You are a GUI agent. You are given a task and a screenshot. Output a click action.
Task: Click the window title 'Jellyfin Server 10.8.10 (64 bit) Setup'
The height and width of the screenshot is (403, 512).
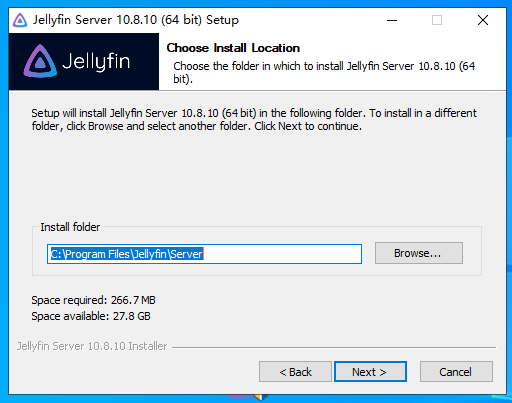click(x=136, y=20)
